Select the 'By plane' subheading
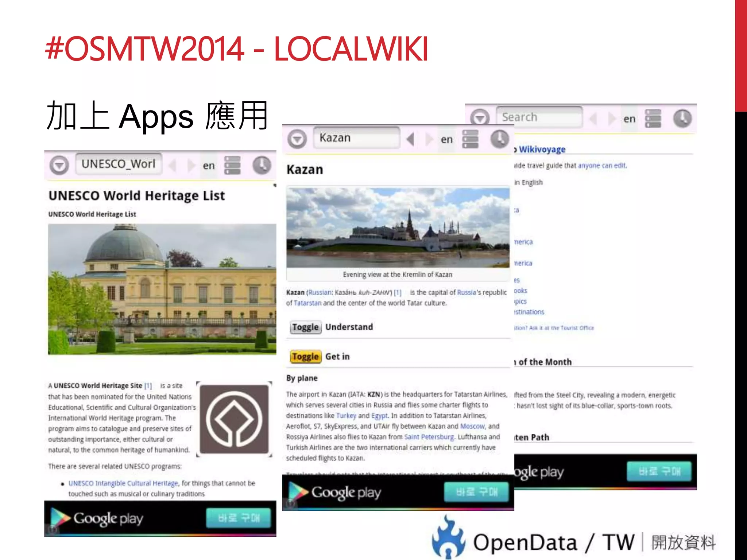This screenshot has height=560, width=747. 302,378
